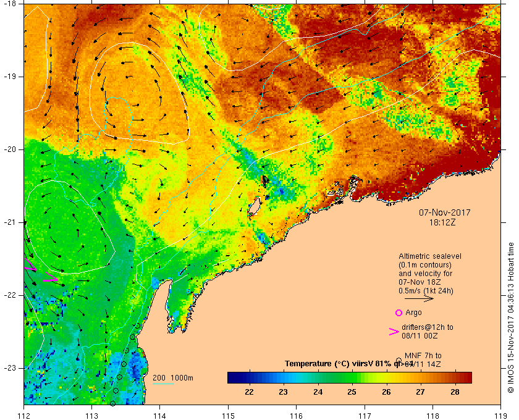
Task: Click the topmost MNF ship-track circle
Action: click(138, 326)
